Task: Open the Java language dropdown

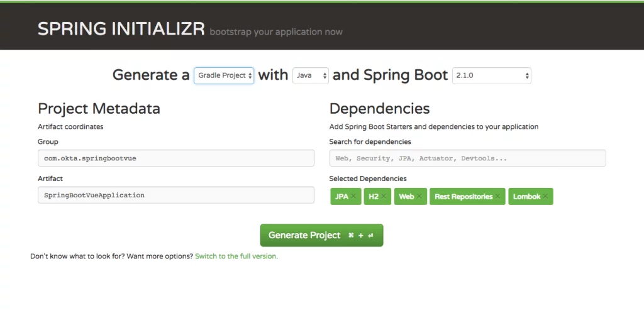Action: coord(311,75)
